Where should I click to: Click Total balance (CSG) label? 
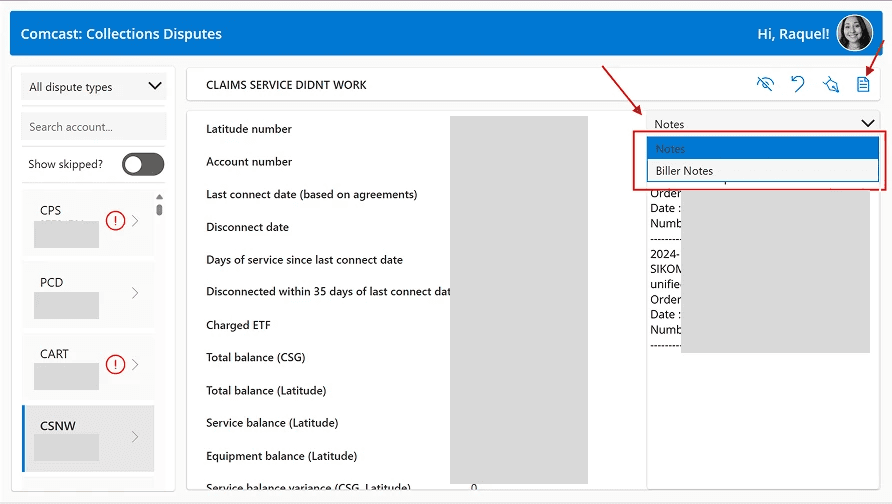point(255,357)
